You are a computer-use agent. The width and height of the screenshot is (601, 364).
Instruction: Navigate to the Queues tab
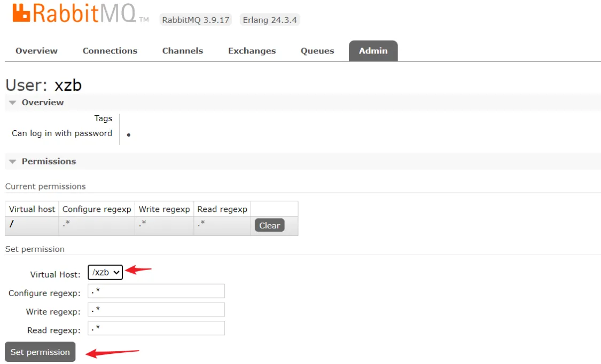pos(317,51)
